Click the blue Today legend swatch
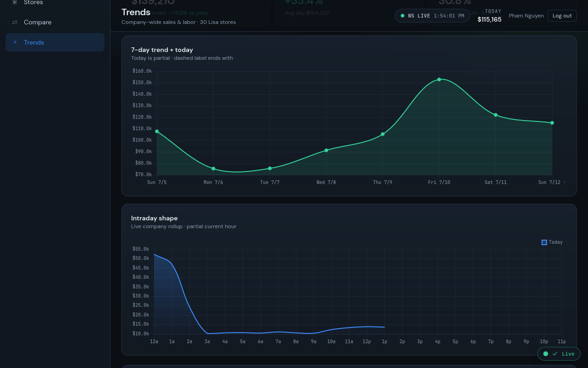 [544, 242]
